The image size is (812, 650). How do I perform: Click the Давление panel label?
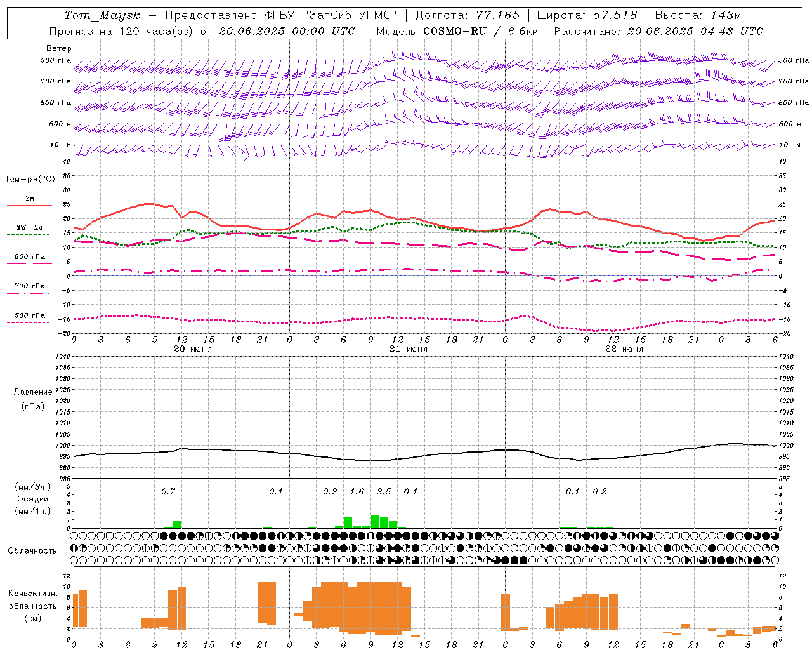32,392
